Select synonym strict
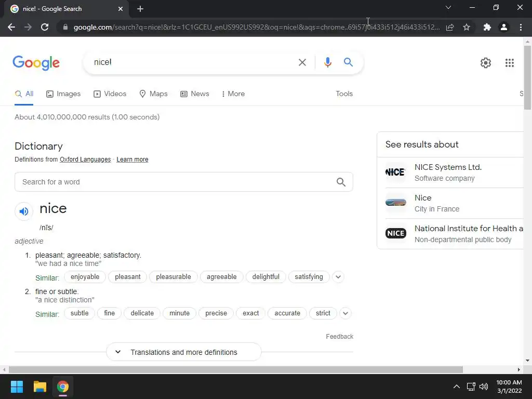 point(323,313)
